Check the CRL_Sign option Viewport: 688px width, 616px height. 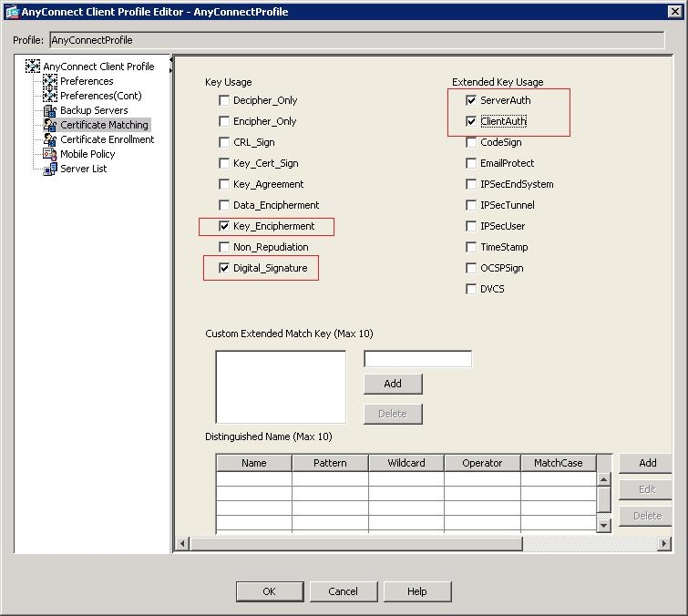(x=224, y=142)
